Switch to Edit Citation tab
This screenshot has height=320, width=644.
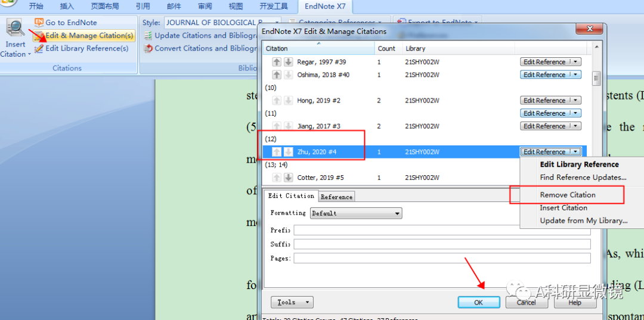pos(291,195)
